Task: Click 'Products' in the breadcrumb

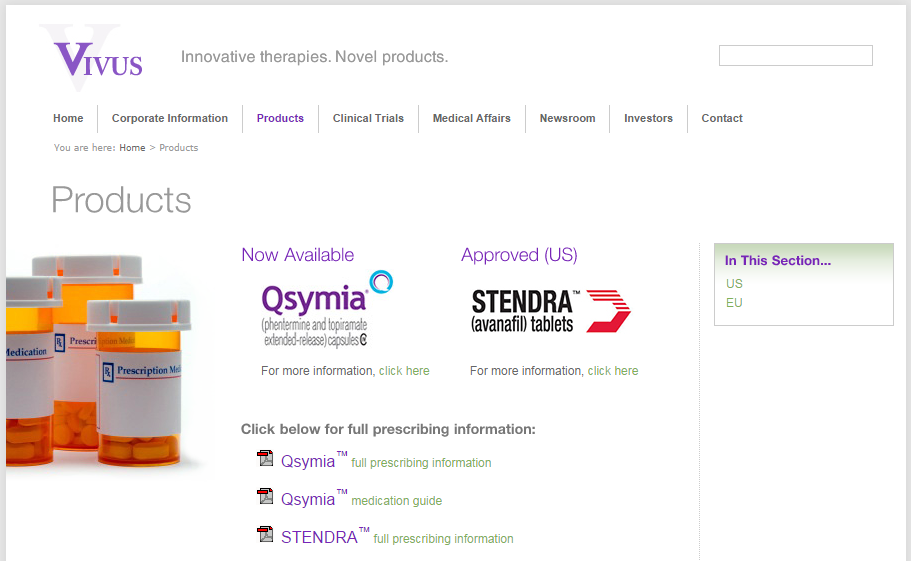Action: [179, 148]
